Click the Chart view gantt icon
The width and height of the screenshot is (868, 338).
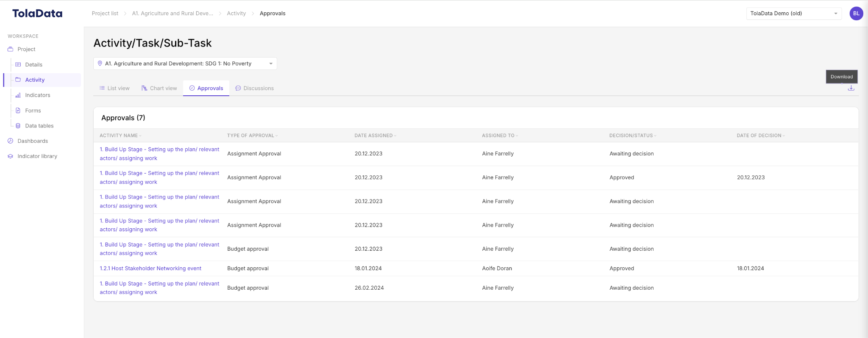144,88
